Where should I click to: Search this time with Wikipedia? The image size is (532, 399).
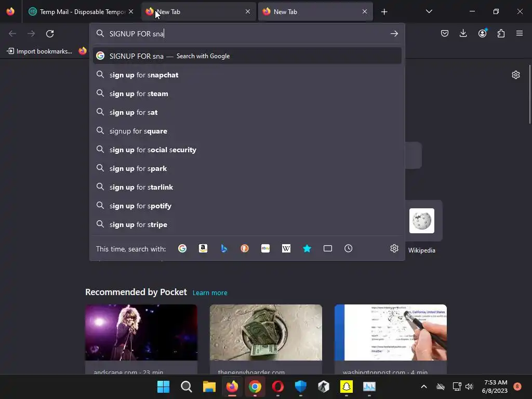coord(286,249)
